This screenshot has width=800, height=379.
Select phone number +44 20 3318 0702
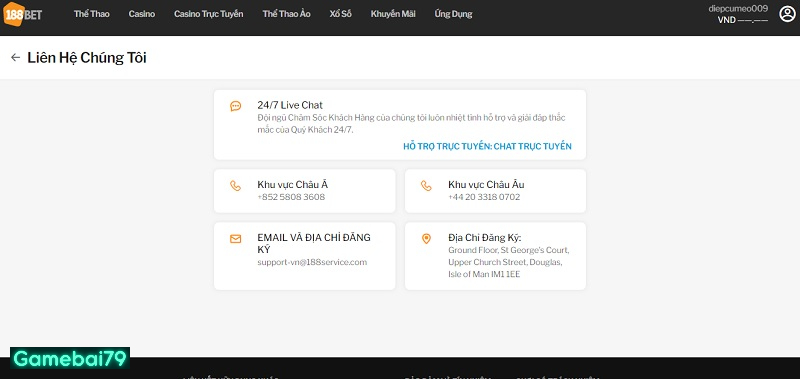click(484, 197)
